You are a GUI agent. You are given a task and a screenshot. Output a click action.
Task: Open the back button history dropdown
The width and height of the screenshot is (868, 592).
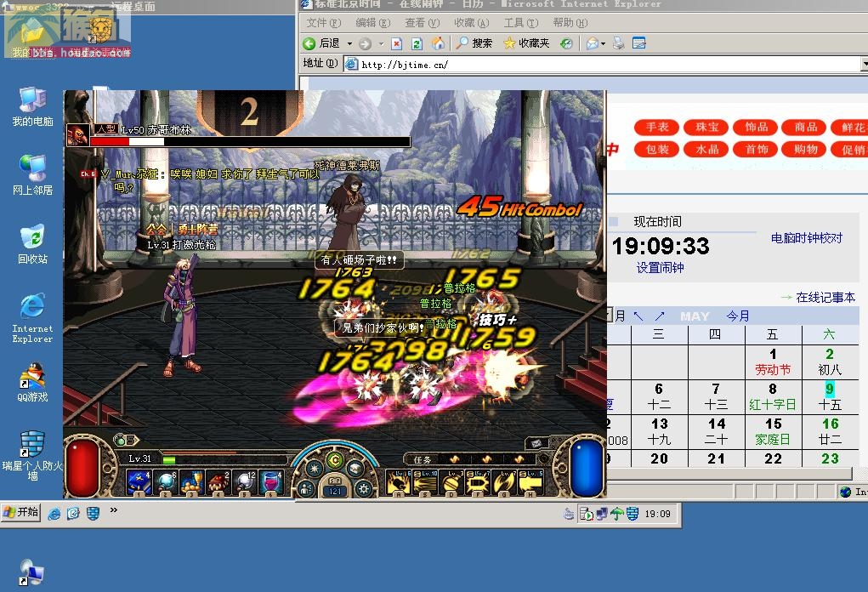pos(350,43)
